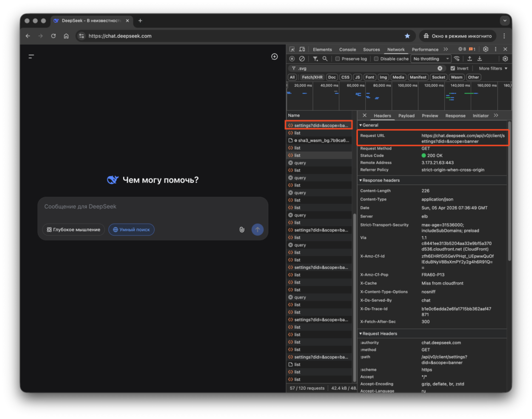Open the Payload tab
Image resolution: width=532 pixels, height=419 pixels.
coord(406,116)
